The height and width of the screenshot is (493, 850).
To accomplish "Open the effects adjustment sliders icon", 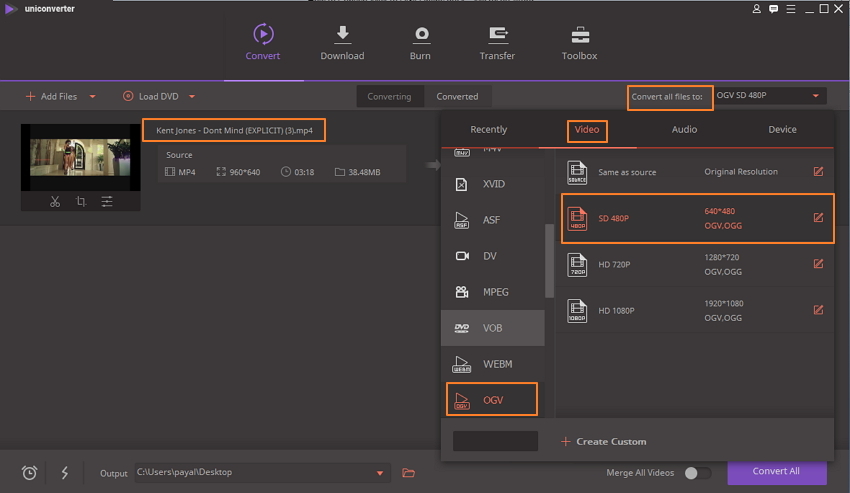I will coord(107,202).
